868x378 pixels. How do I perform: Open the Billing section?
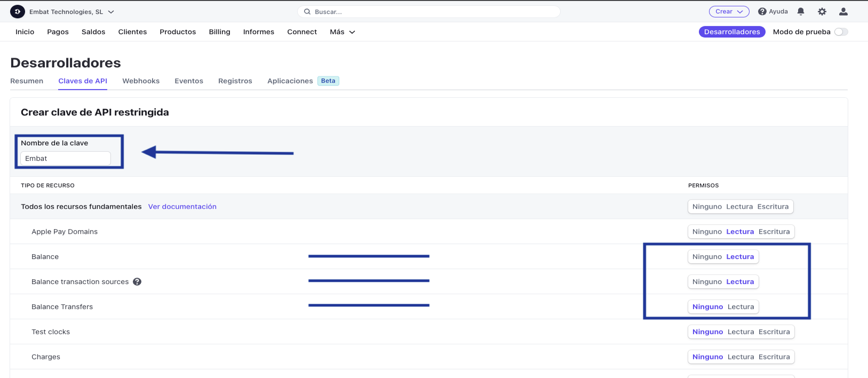pyautogui.click(x=220, y=32)
